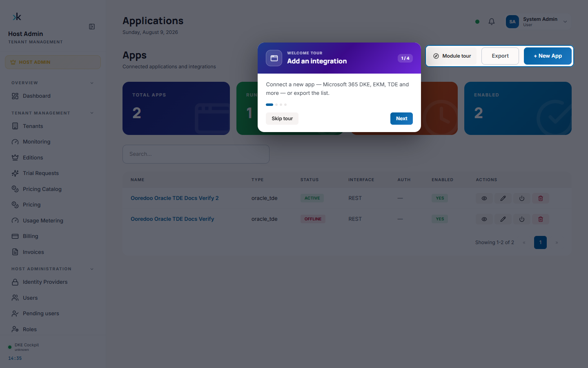The height and width of the screenshot is (368, 588).
Task: Open Identity Providers
Action: pyautogui.click(x=53, y=282)
